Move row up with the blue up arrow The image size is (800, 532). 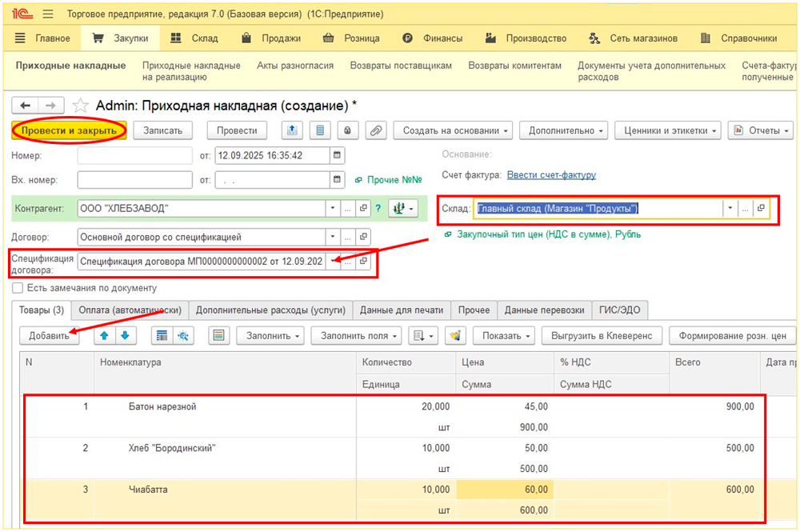(106, 336)
